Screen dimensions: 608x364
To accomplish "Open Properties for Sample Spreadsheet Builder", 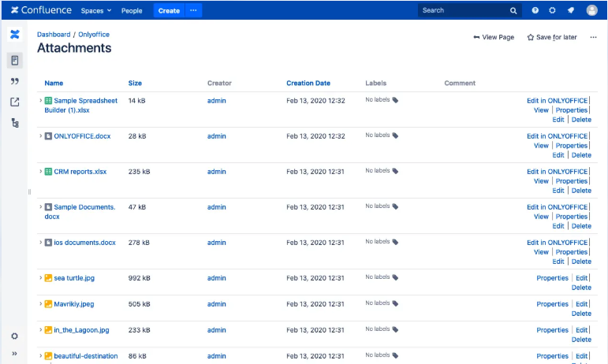I will (x=572, y=110).
